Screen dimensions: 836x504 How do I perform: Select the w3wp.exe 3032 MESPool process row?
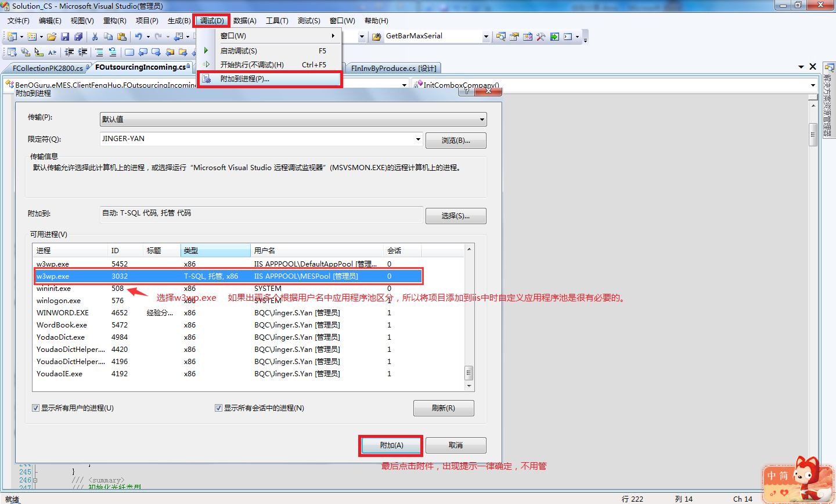click(x=229, y=276)
